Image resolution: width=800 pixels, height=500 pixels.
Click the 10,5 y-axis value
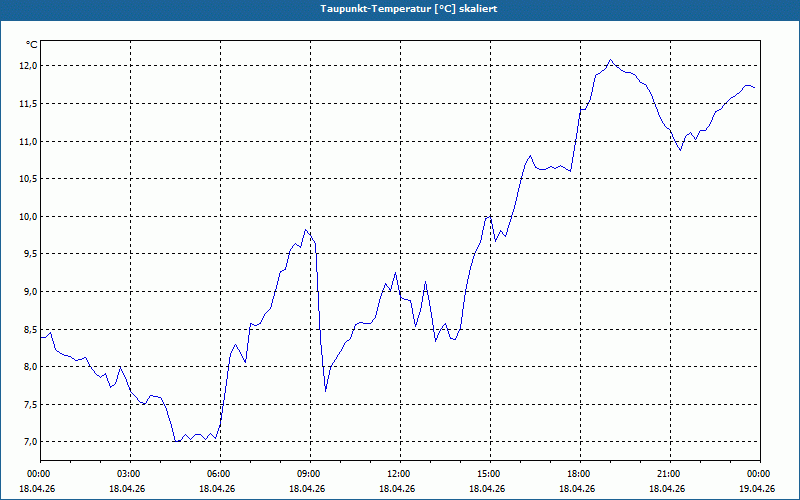pos(29,179)
